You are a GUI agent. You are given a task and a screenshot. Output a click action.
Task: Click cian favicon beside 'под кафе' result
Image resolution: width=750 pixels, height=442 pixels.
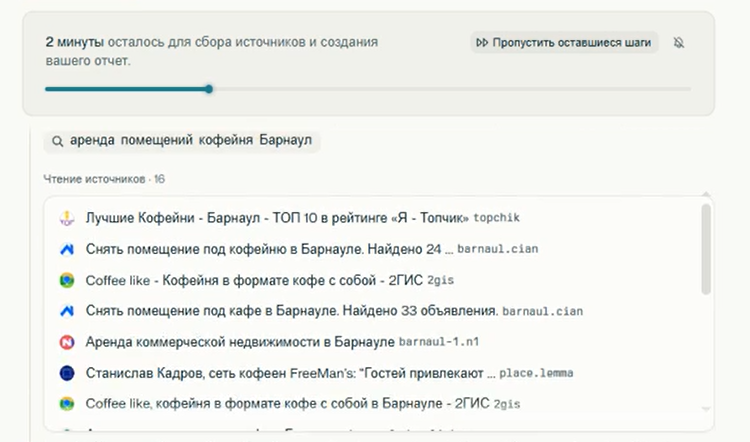coord(67,311)
